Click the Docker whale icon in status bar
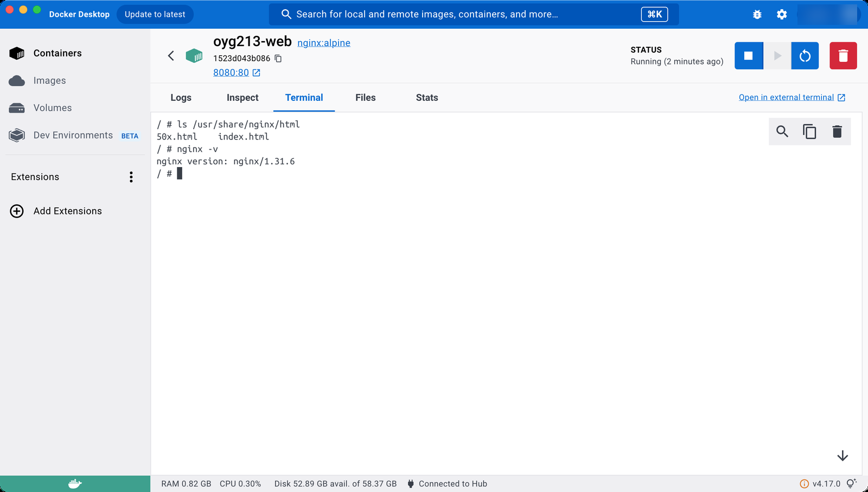Screen dimensions: 868x492 (x=75, y=484)
